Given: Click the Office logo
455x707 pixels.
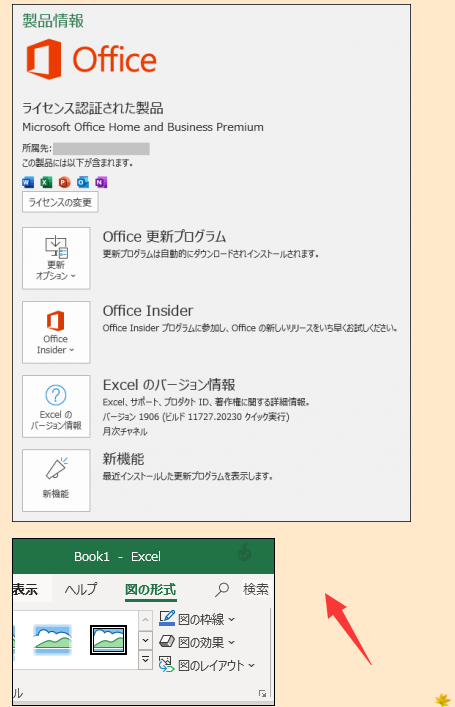Looking at the screenshot, I should (x=91, y=59).
